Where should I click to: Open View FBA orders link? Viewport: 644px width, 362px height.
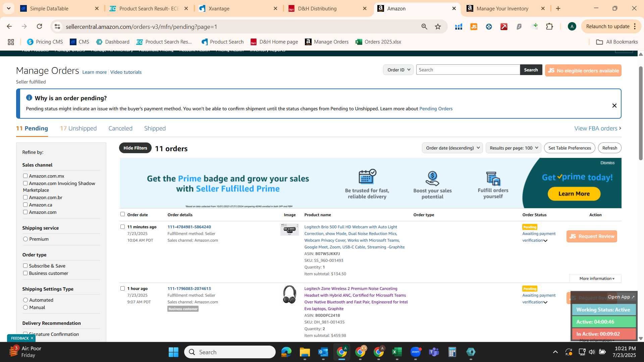598,128
